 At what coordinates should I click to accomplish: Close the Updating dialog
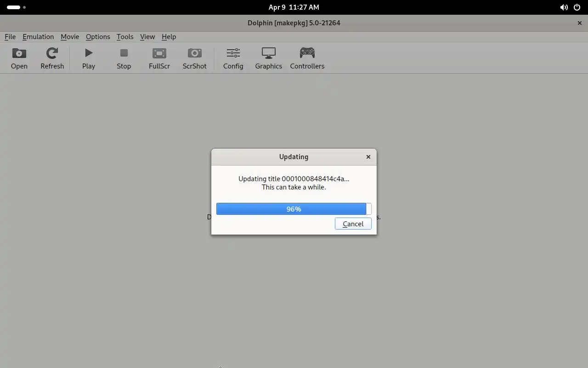click(x=368, y=157)
